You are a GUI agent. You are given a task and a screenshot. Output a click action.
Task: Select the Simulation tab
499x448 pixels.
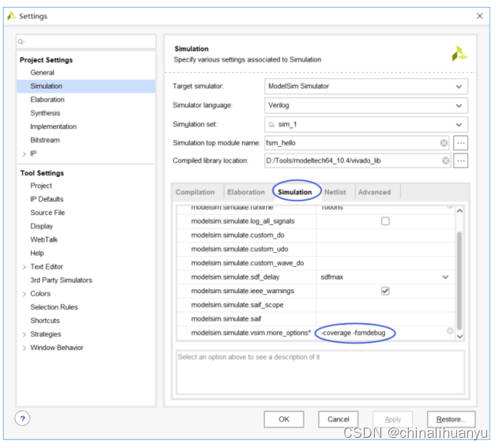(x=295, y=192)
